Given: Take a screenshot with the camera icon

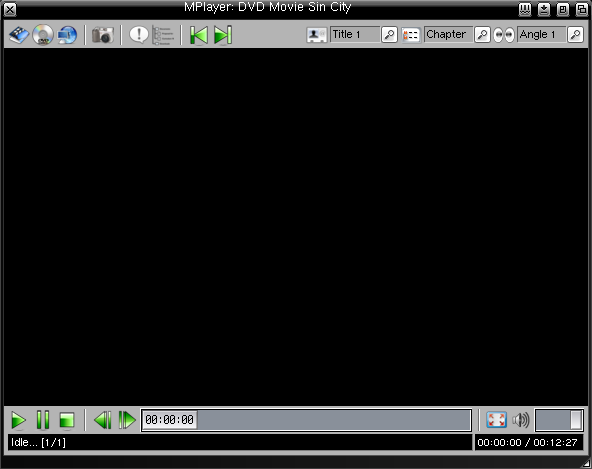Looking at the screenshot, I should (103, 35).
